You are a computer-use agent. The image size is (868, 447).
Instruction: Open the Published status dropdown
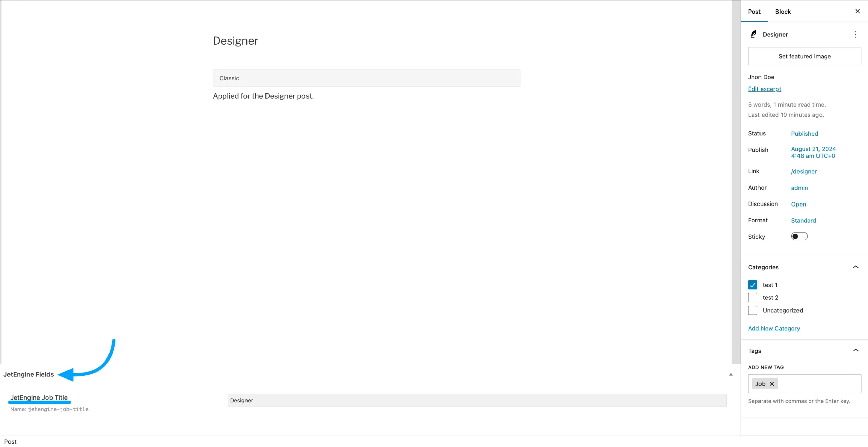[804, 134]
